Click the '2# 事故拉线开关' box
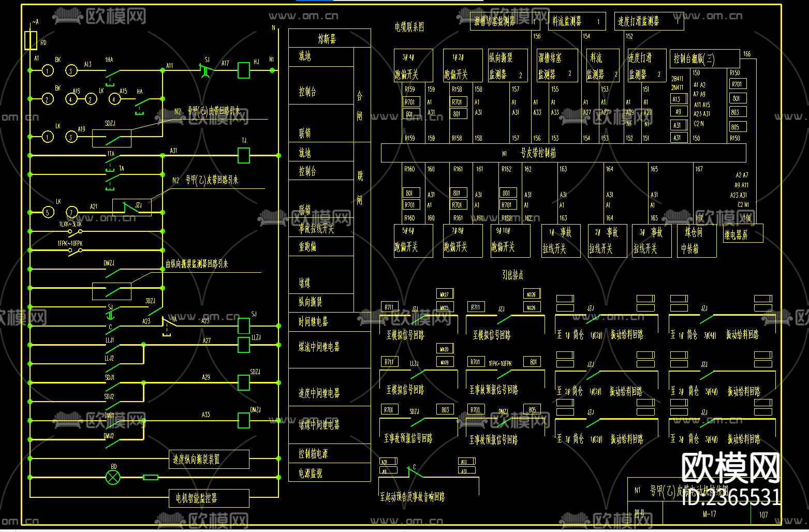Image resolution: width=809 pixels, height=532 pixels. click(x=608, y=241)
